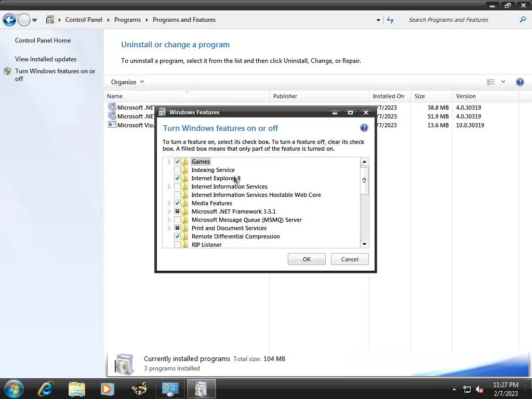
Task: Open the address bar history dropdown
Action: (378, 20)
